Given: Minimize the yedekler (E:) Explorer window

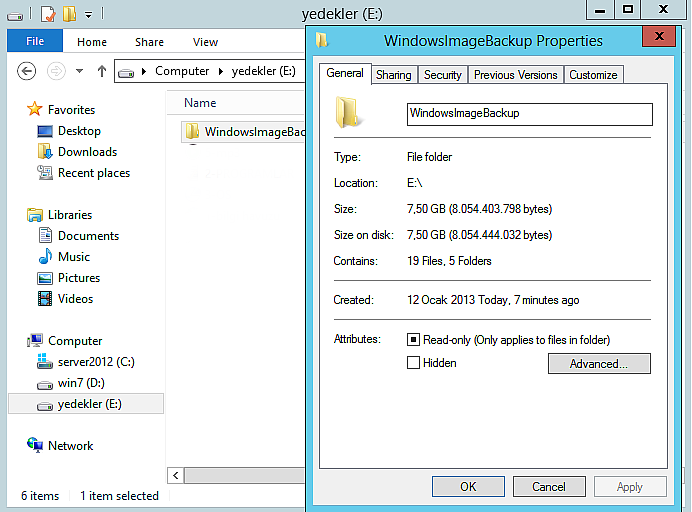Looking at the screenshot, I should click(x=600, y=9).
